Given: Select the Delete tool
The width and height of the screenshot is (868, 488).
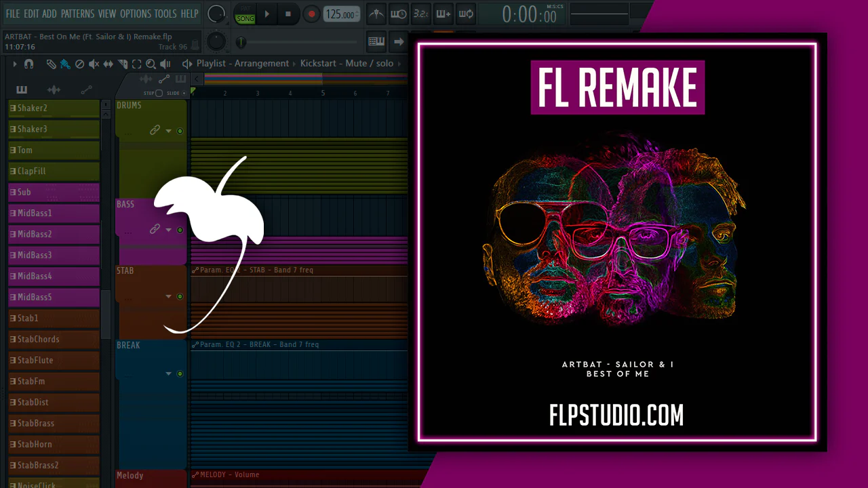Looking at the screenshot, I should pos(79,64).
